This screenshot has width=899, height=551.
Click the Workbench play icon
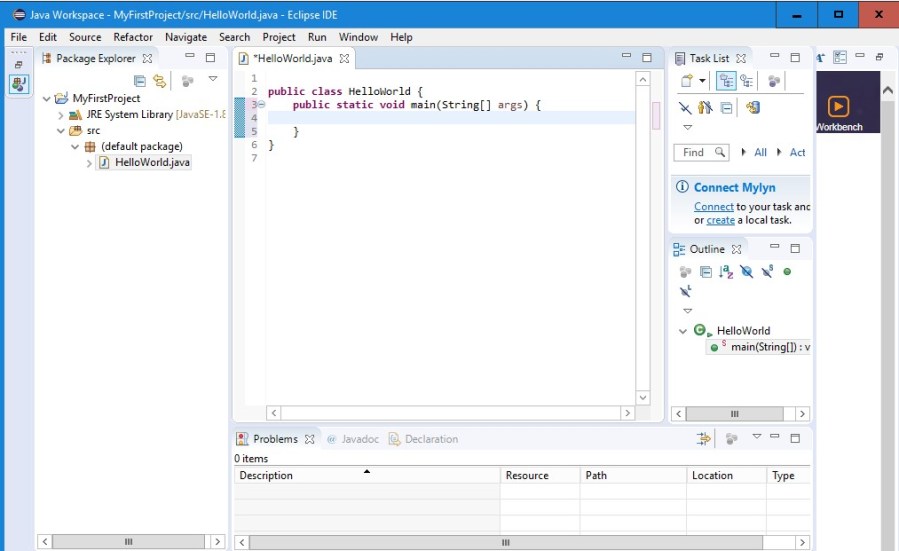pyautogui.click(x=838, y=106)
